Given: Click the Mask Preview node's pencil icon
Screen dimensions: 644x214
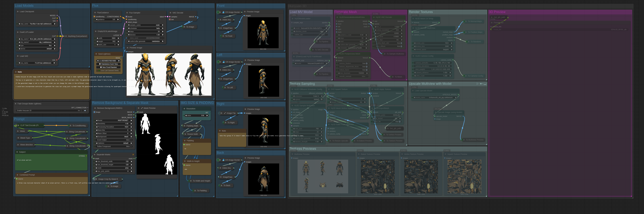Looking at the screenshot, I should (142, 108).
